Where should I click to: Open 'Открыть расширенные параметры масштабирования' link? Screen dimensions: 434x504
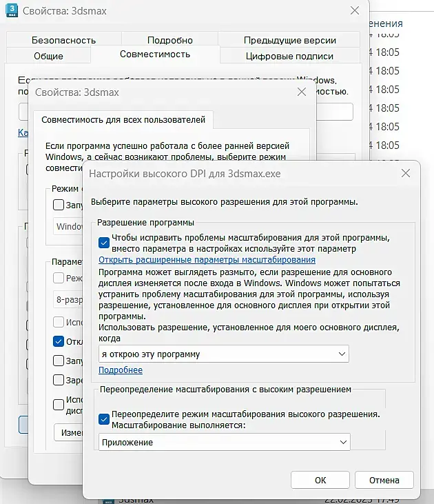point(207,260)
